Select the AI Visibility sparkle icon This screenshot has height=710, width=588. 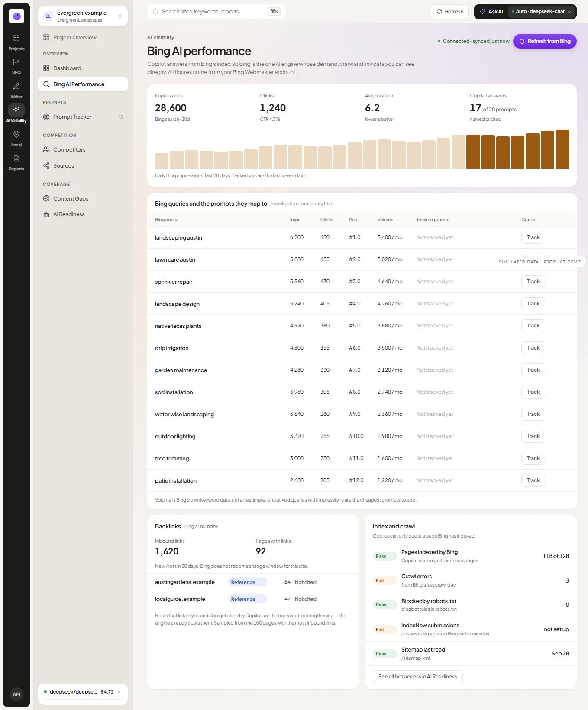pyautogui.click(x=16, y=110)
